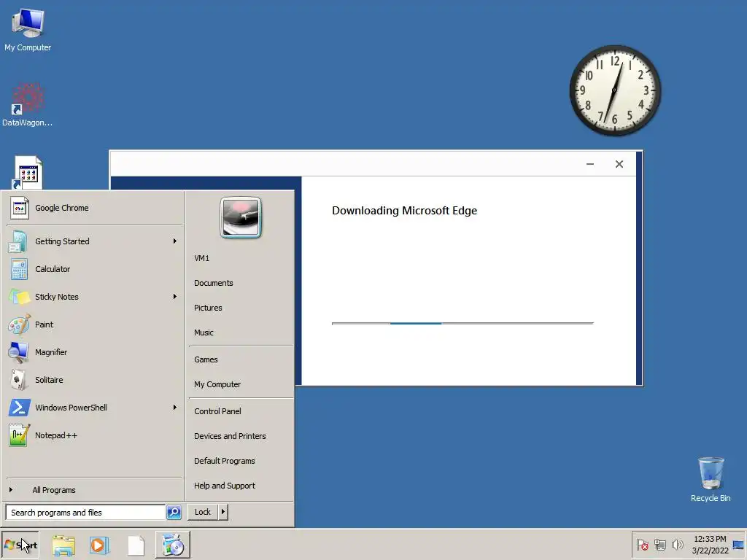Viewport: 747px width, 560px height.
Task: Expand the Windows PowerShell submenu arrow
Action: (x=175, y=408)
